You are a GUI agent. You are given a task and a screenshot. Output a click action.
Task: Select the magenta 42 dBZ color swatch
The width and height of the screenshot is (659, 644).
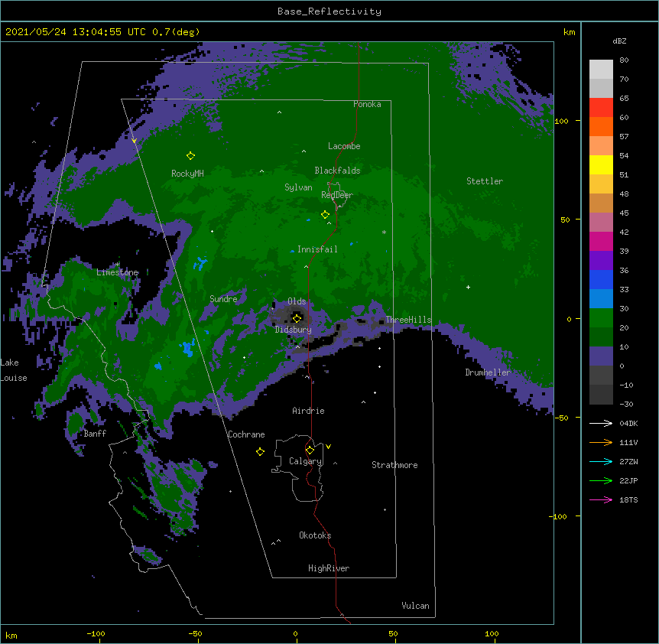point(601,241)
